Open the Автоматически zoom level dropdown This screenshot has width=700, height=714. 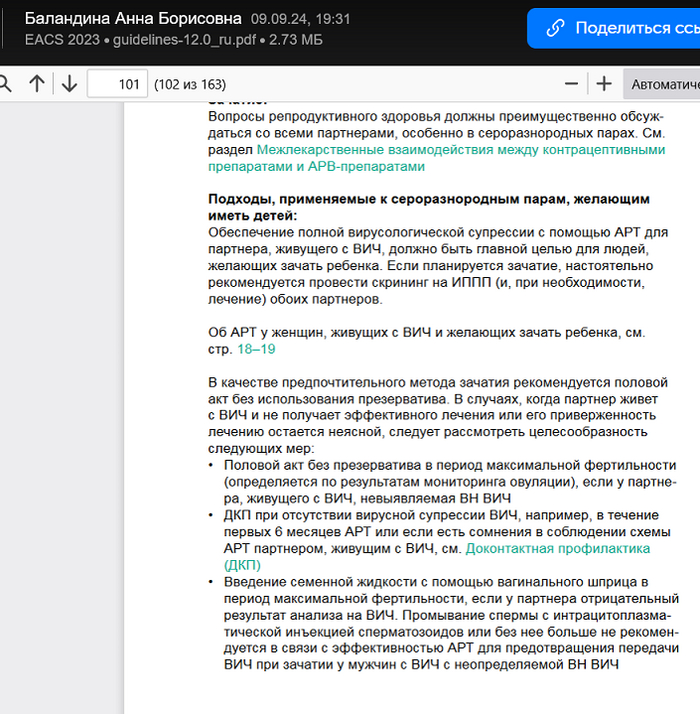click(x=662, y=84)
